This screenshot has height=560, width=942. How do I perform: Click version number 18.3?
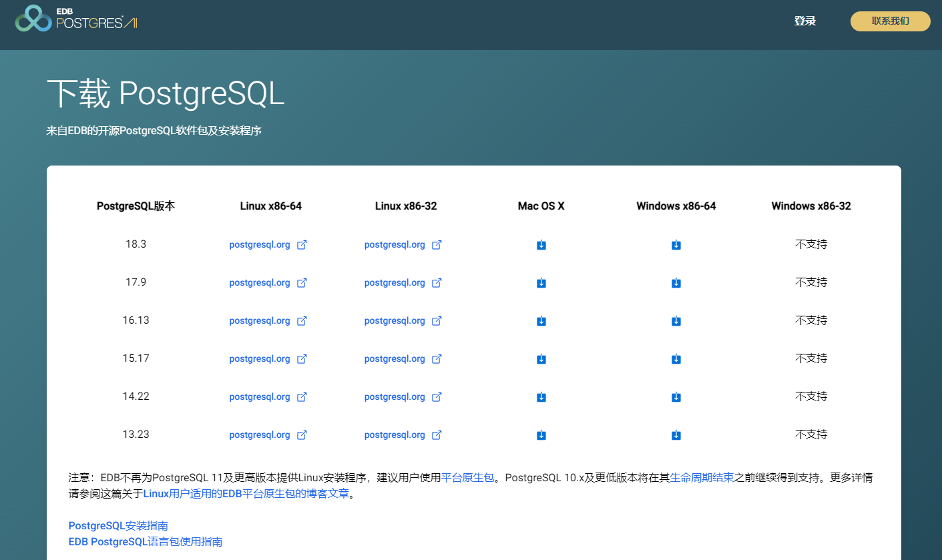pos(136,244)
